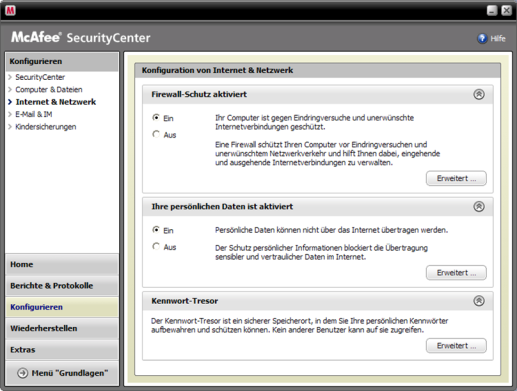Select Ein for persönliche Daten protection
Viewport: 517px width, 391px height.
click(156, 230)
